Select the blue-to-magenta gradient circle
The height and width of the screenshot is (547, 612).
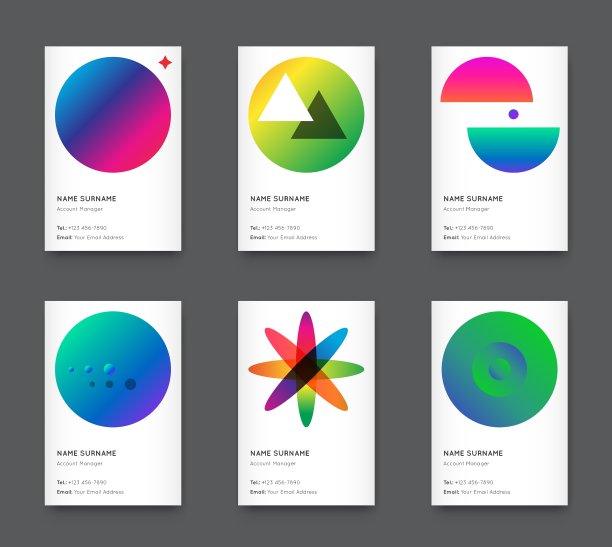(x=112, y=115)
